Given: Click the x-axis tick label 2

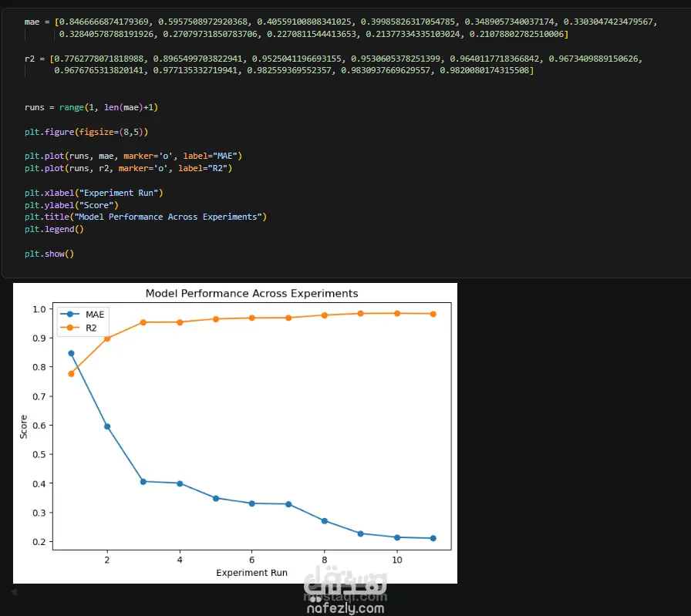Looking at the screenshot, I should pos(107,560).
